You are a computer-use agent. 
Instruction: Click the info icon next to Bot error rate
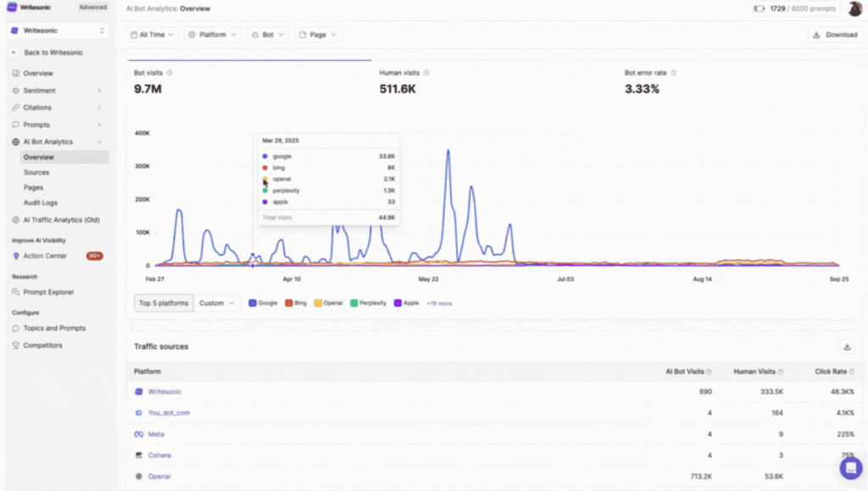tap(673, 73)
